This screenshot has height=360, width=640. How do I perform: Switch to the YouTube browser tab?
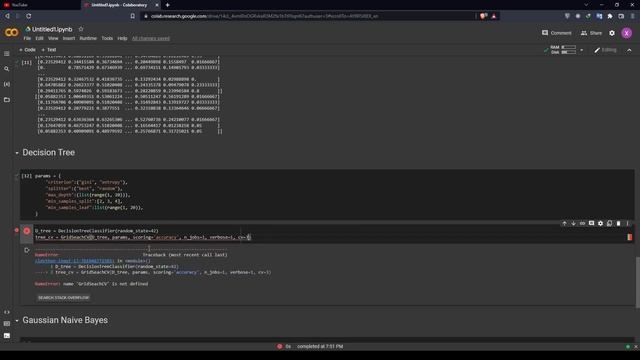[x=39, y=5]
